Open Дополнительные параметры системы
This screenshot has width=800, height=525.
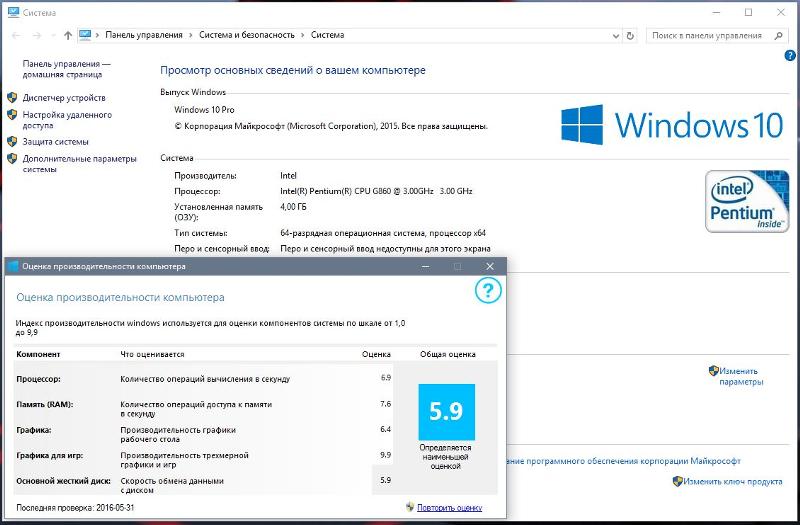point(80,164)
